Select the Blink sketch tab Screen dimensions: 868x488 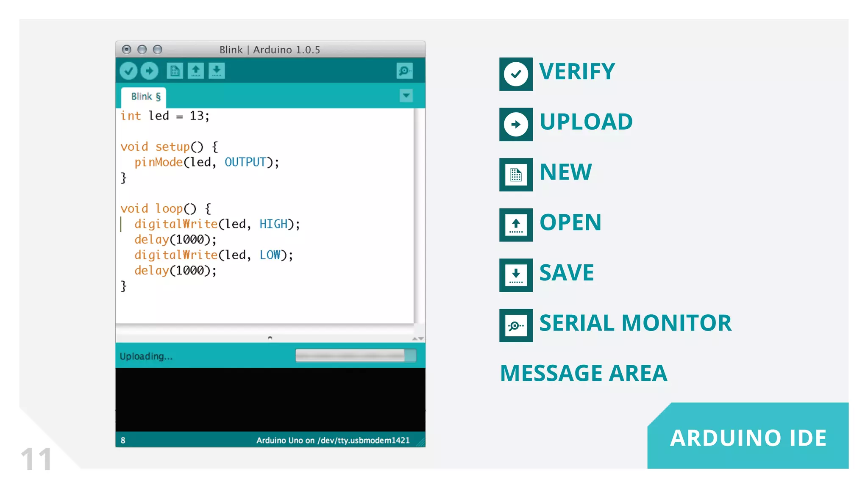click(144, 97)
